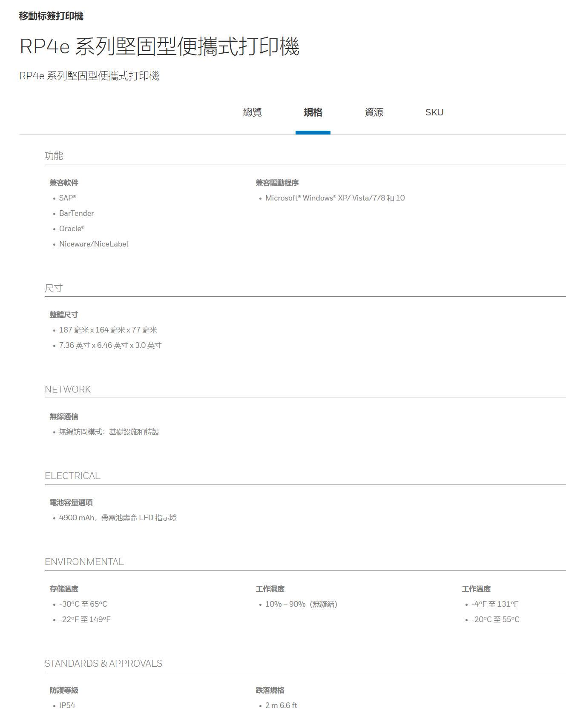Viewport: 566px width, 728px height.
Task: Click the 187 毫米 x 164 毫米 dimensions line
Action: coord(108,330)
